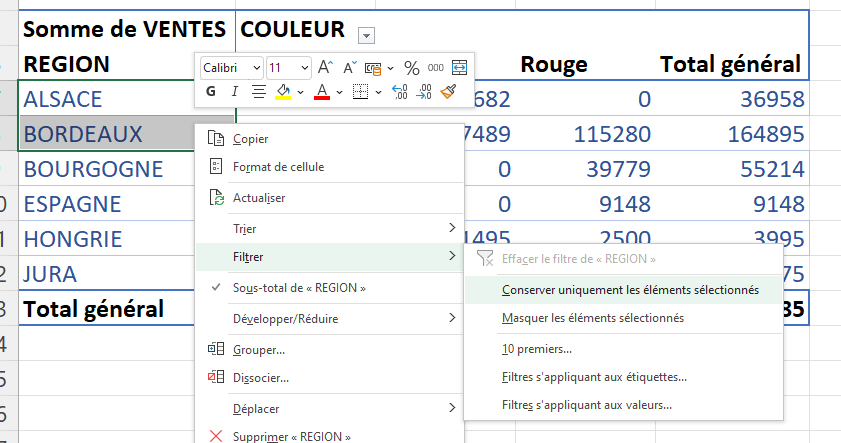Viewport: 841px width, 443px height.
Task: Decrease font size with the smaller A icon
Action: [x=350, y=68]
